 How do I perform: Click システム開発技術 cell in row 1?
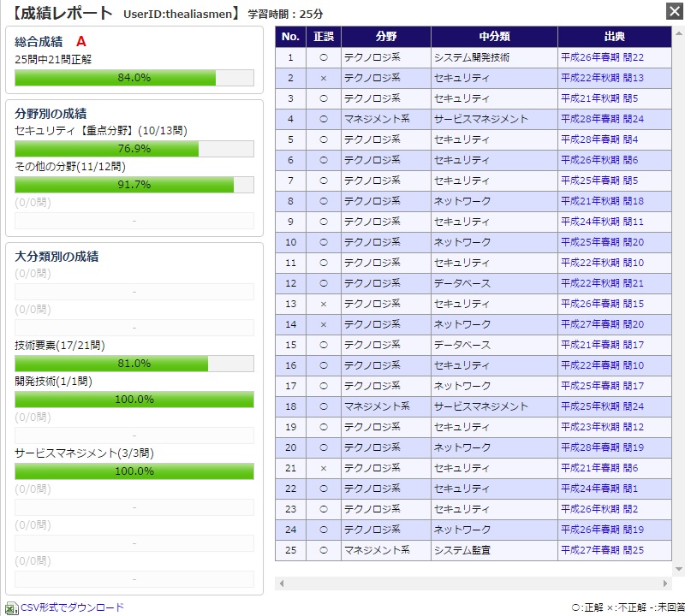[495, 57]
